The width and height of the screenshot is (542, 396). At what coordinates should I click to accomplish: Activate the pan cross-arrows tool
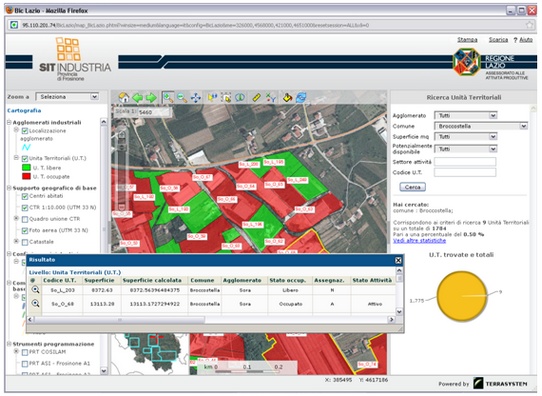coord(196,98)
